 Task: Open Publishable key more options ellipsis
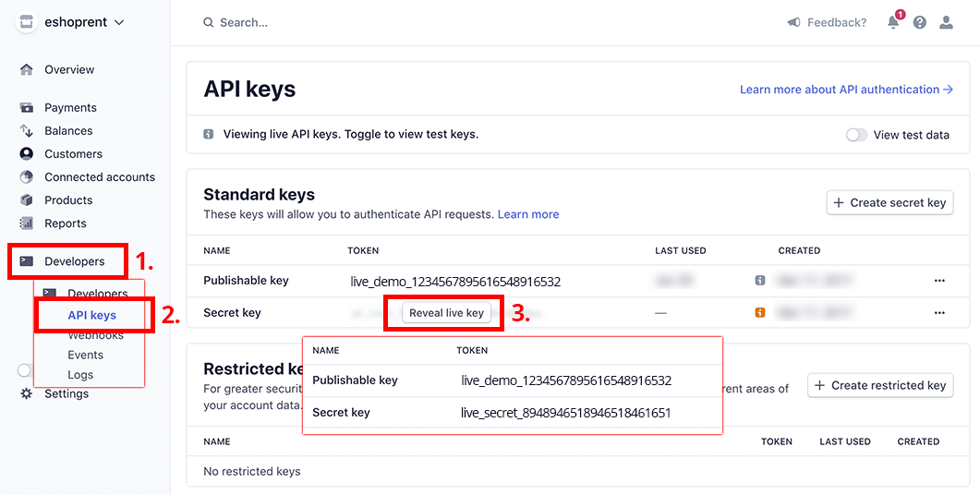(x=939, y=281)
